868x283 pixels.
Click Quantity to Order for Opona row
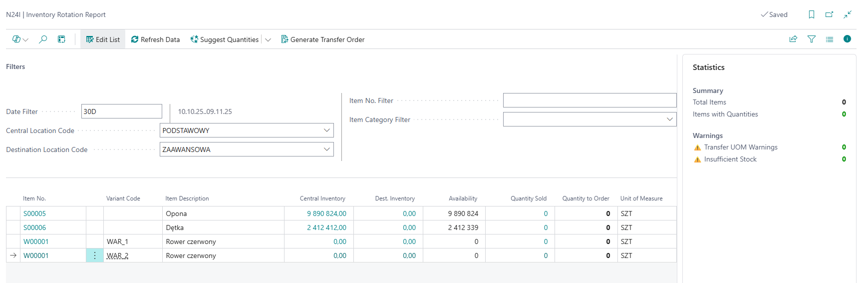pyautogui.click(x=586, y=213)
